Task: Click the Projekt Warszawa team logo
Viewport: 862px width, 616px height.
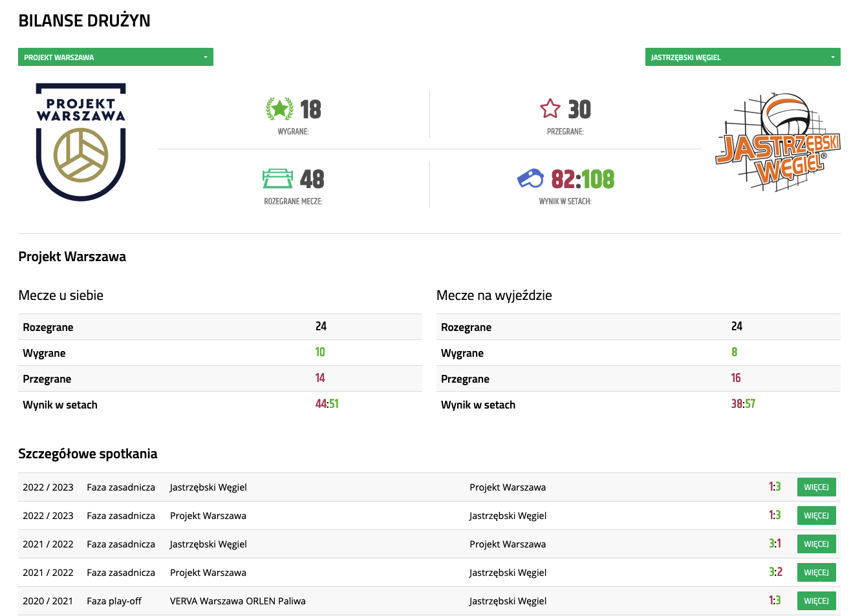Action: 81,142
